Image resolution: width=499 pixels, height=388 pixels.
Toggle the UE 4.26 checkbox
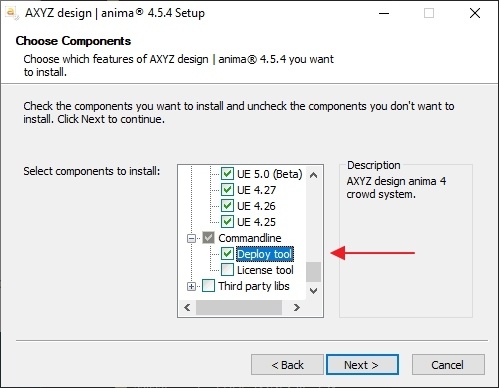[x=227, y=206]
